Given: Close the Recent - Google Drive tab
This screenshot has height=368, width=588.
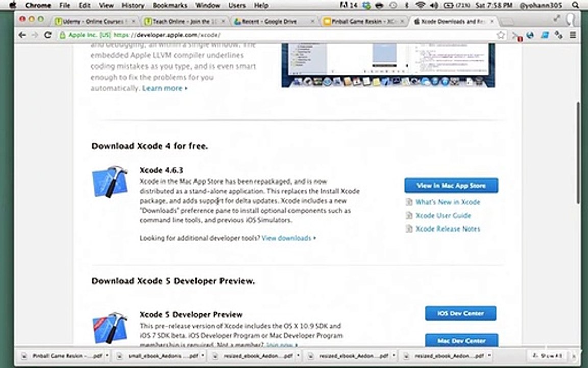Looking at the screenshot, I should click(x=312, y=22).
